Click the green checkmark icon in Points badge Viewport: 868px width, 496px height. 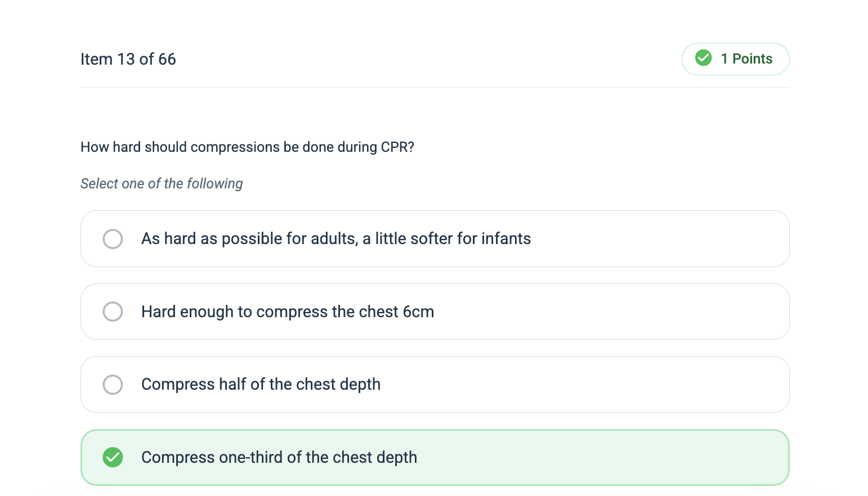(703, 58)
